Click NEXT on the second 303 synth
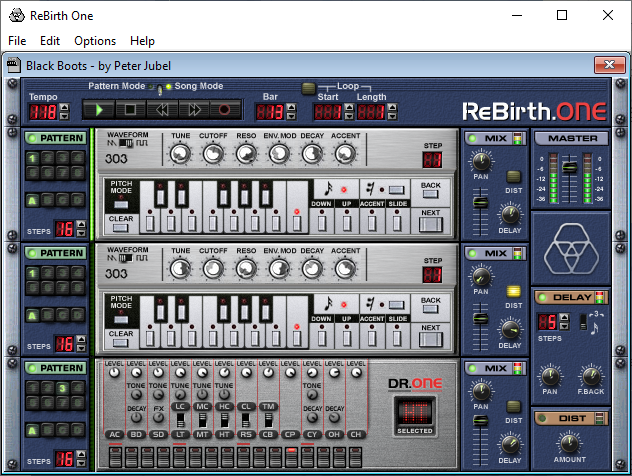Image resolution: width=632 pixels, height=476 pixels. tap(430, 337)
